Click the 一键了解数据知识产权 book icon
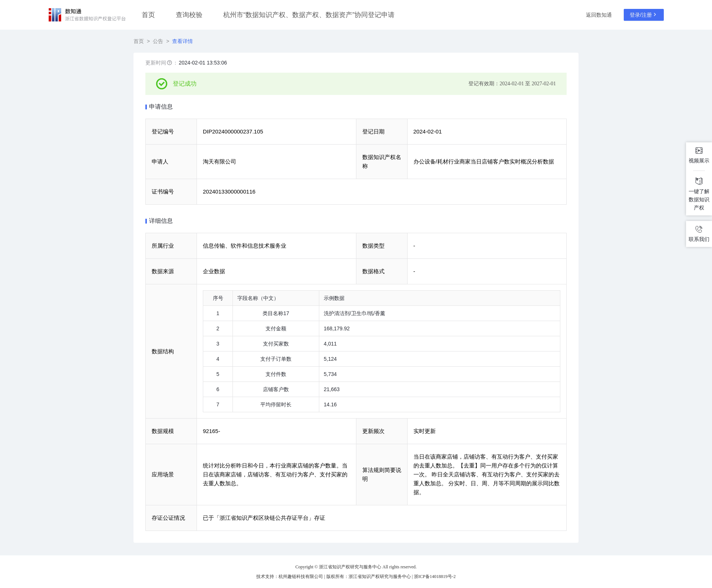This screenshot has height=588, width=712. pyautogui.click(x=699, y=181)
